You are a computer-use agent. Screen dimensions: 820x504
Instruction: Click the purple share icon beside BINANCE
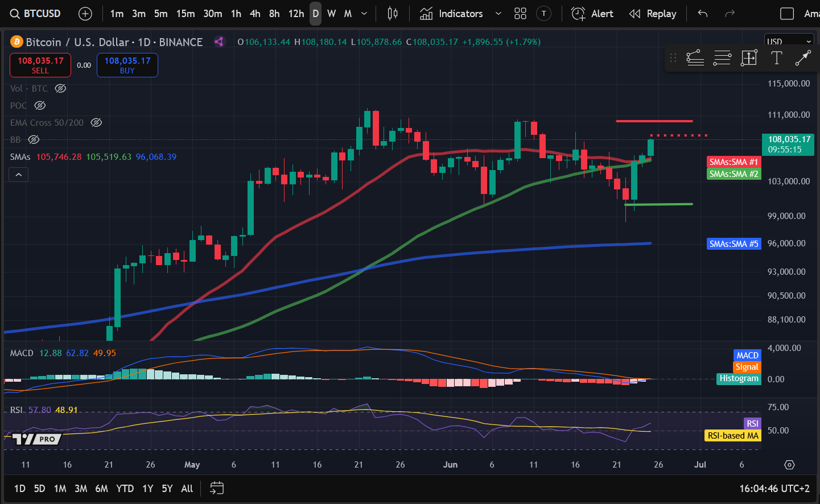pos(219,42)
